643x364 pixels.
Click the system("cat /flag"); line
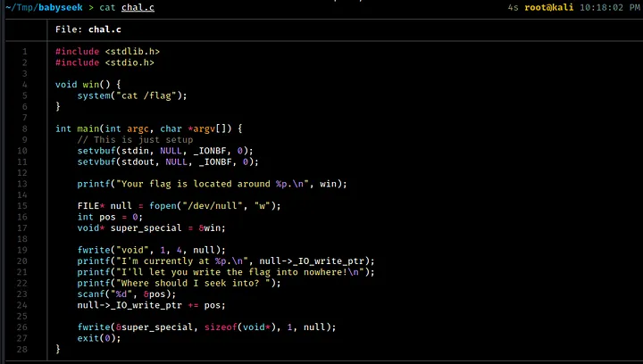(x=132, y=95)
